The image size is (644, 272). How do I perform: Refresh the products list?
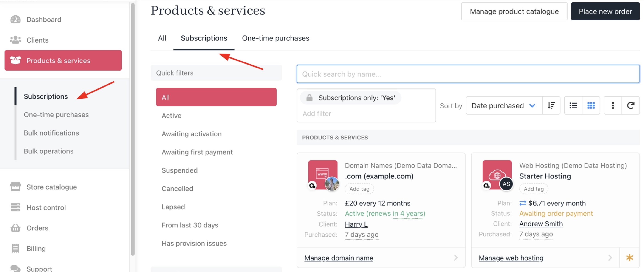point(631,105)
